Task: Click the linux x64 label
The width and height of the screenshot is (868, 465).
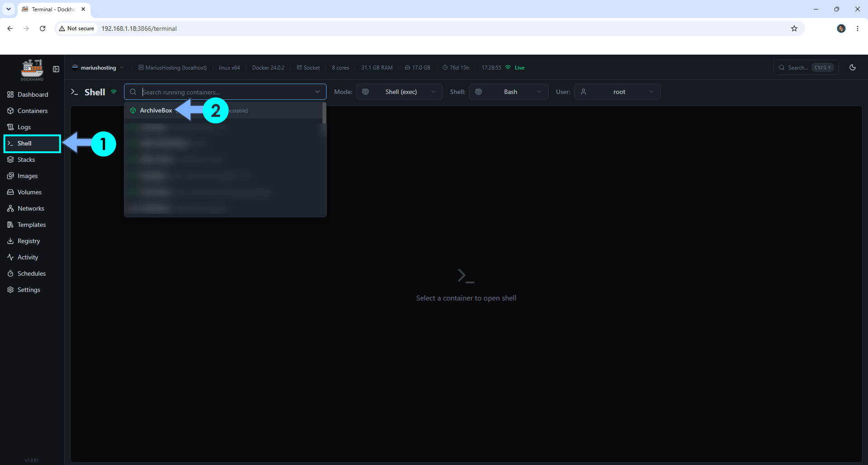Action: [x=229, y=68]
